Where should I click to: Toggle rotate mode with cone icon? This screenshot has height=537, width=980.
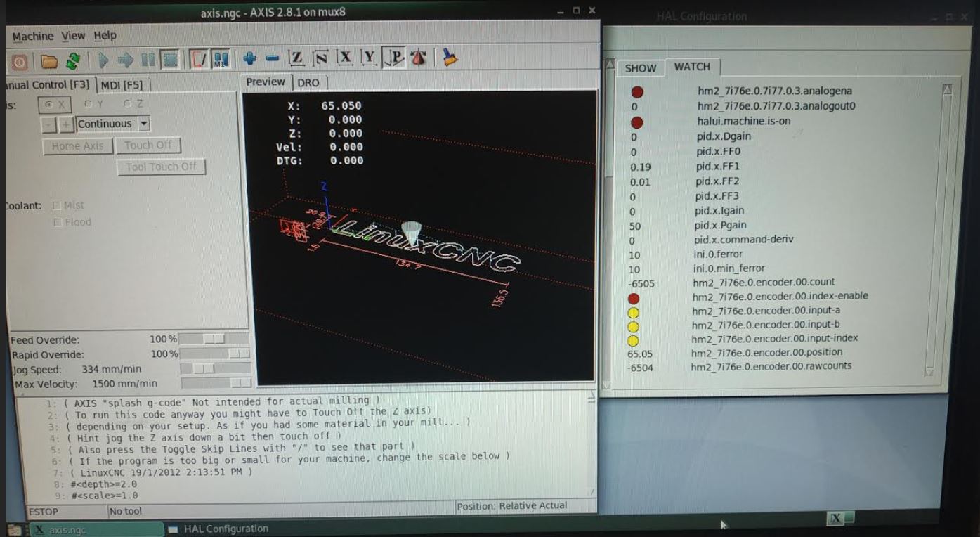pyautogui.click(x=419, y=58)
